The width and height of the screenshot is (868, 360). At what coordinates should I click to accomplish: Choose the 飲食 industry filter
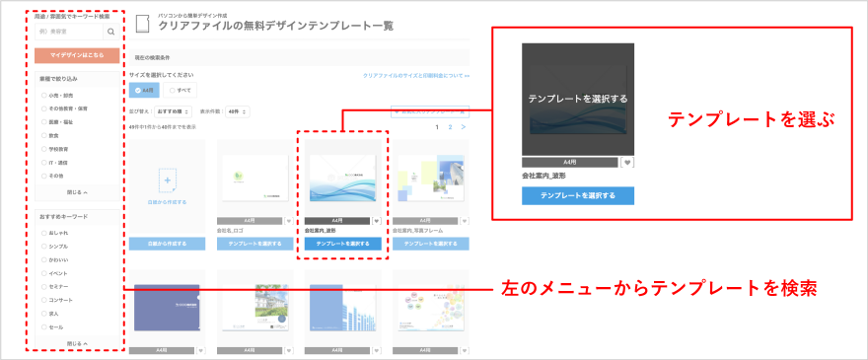[43, 135]
